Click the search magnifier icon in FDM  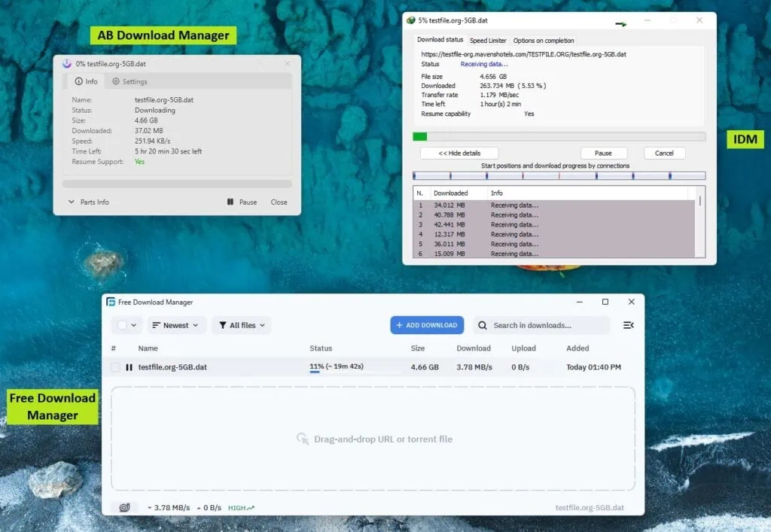click(x=483, y=325)
